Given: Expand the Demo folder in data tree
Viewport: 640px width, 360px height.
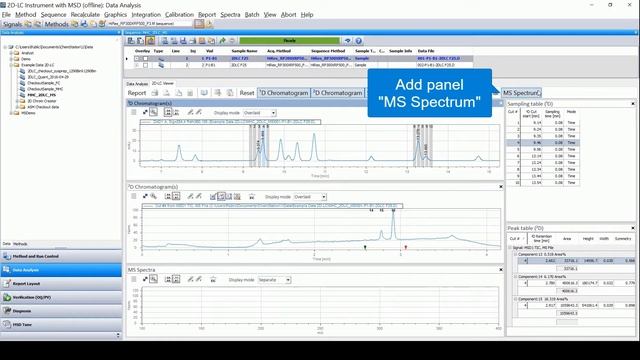Looking at the screenshot, I should (x=11, y=59).
